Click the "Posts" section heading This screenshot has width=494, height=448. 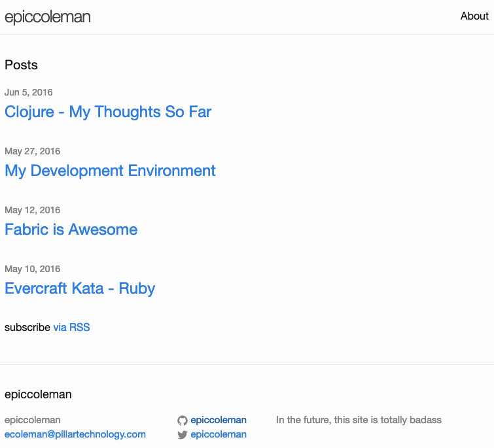pyautogui.click(x=21, y=65)
